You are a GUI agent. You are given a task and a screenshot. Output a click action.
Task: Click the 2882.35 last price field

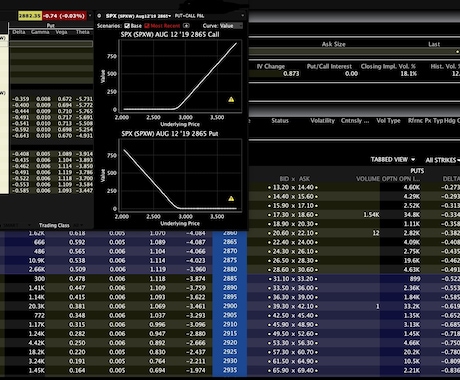[30, 16]
